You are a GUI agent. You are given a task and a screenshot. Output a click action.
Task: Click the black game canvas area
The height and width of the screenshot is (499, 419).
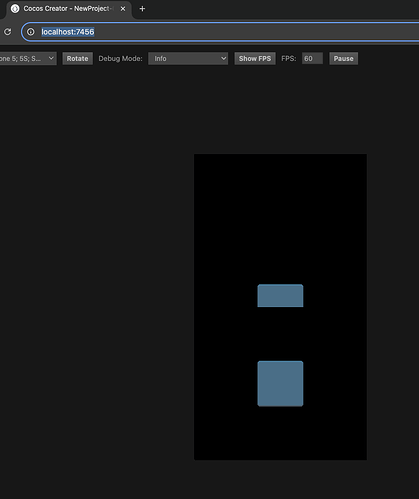[x=280, y=217]
